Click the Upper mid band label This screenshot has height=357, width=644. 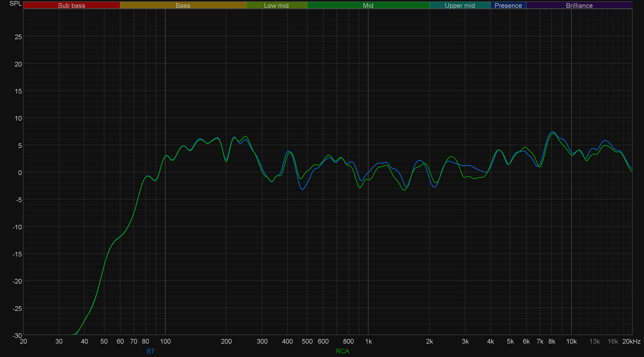point(460,5)
